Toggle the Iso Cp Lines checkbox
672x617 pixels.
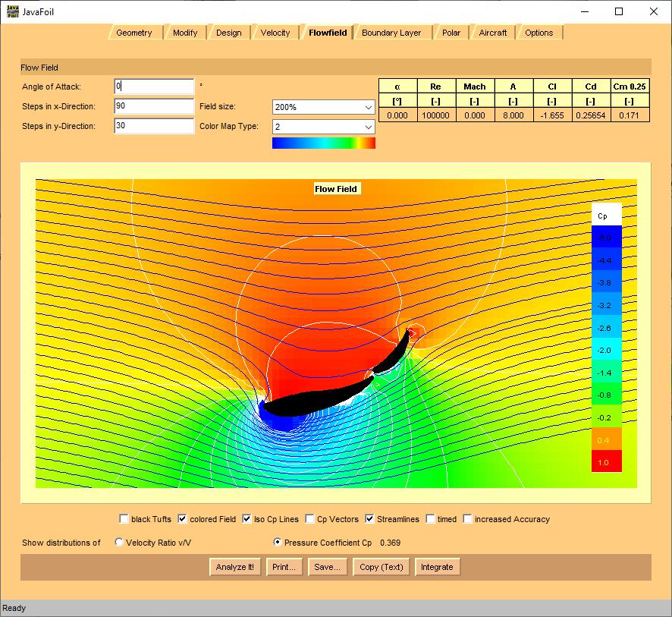point(247,519)
